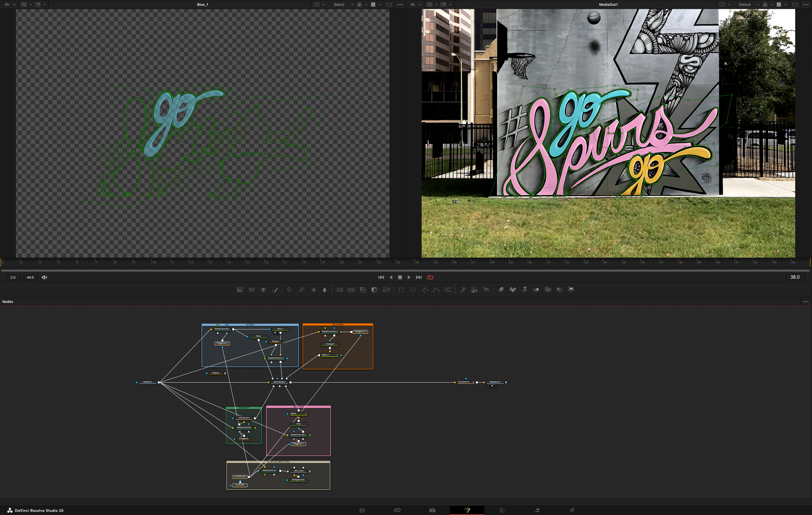The height and width of the screenshot is (515, 812).
Task: Switch to the Cut page
Action: [x=397, y=510]
